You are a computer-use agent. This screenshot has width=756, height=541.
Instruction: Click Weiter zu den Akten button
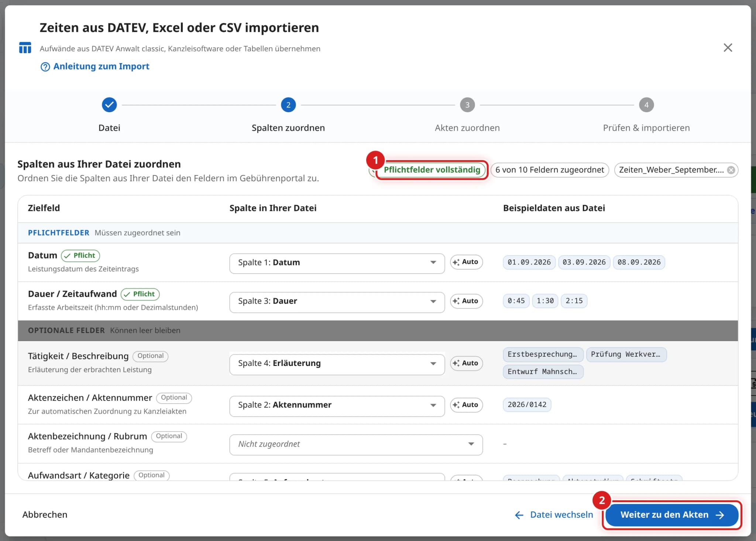(x=671, y=515)
